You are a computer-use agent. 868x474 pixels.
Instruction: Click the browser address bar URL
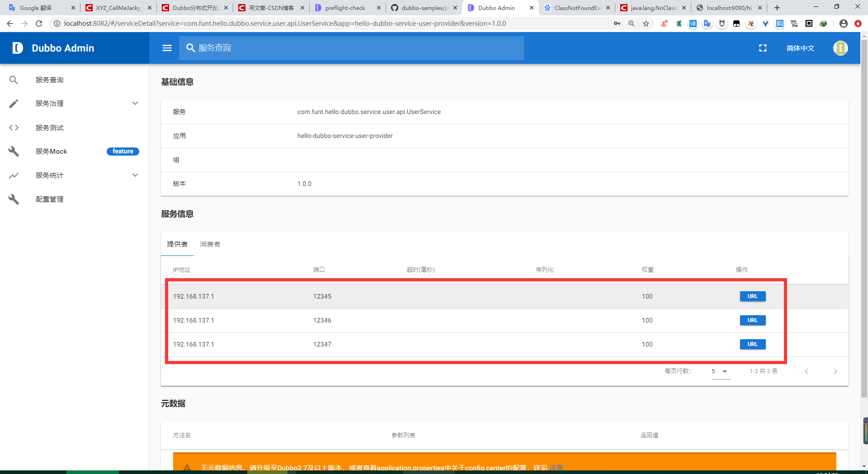point(285,24)
